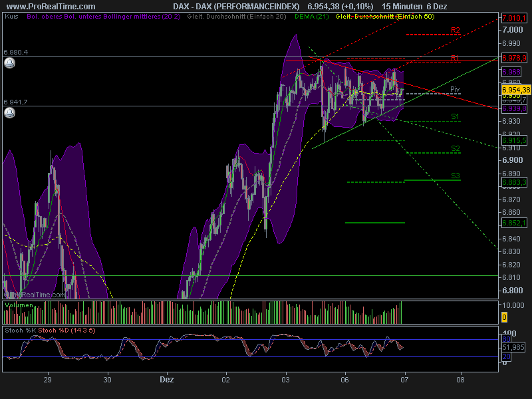Click the purple 6.968 Bollinger price tag

511,72
